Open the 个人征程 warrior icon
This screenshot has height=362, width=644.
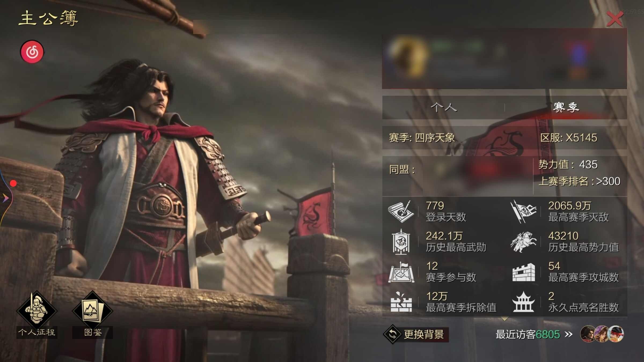click(x=37, y=311)
